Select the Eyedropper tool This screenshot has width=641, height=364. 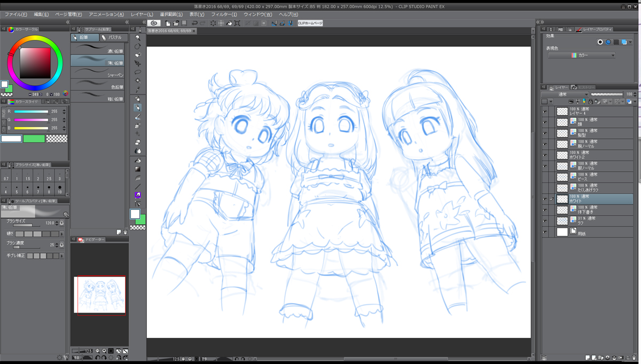tap(138, 89)
